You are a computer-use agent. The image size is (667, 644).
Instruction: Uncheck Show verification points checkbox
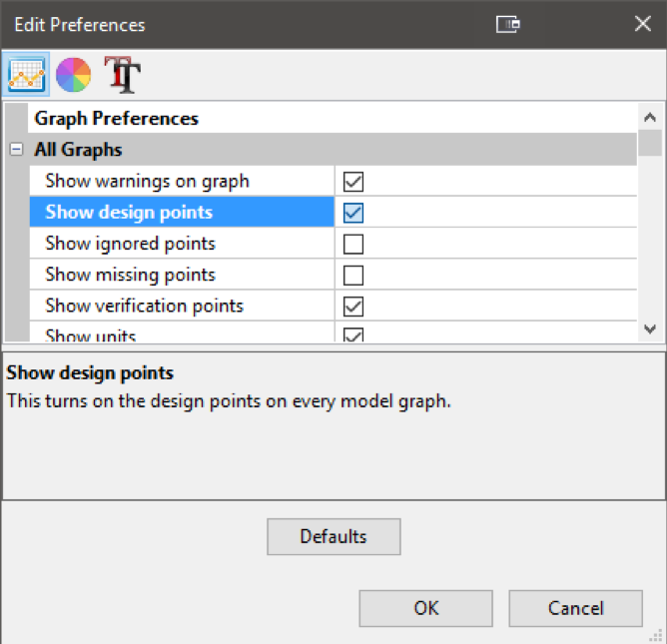[x=353, y=306]
